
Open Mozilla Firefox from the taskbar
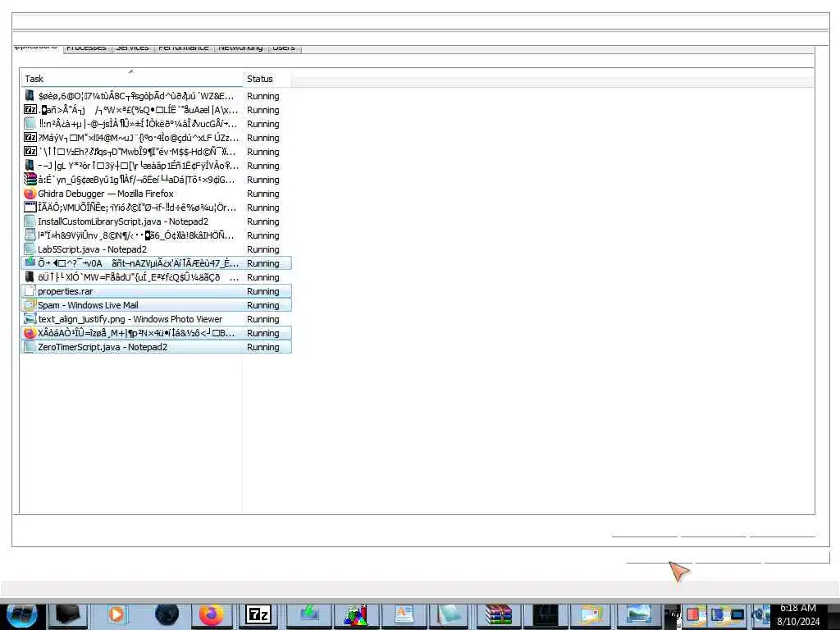(211, 614)
